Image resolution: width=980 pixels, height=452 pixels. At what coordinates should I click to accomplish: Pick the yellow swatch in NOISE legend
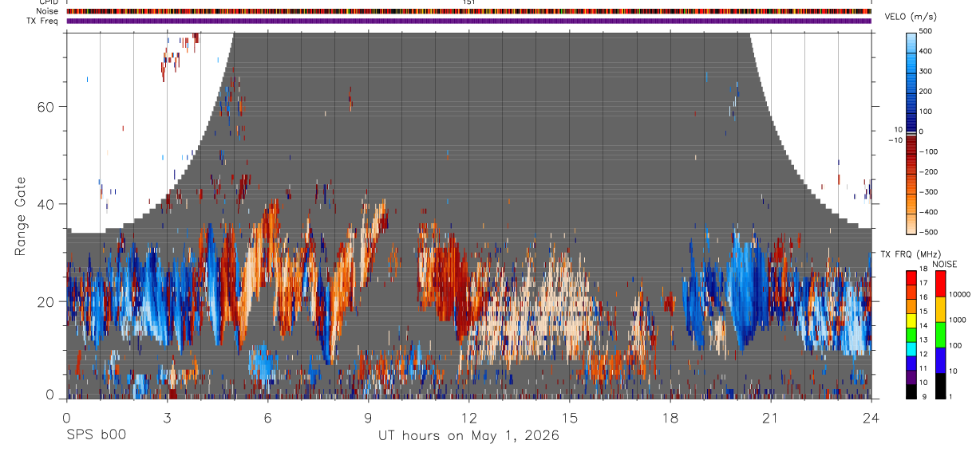(x=941, y=309)
